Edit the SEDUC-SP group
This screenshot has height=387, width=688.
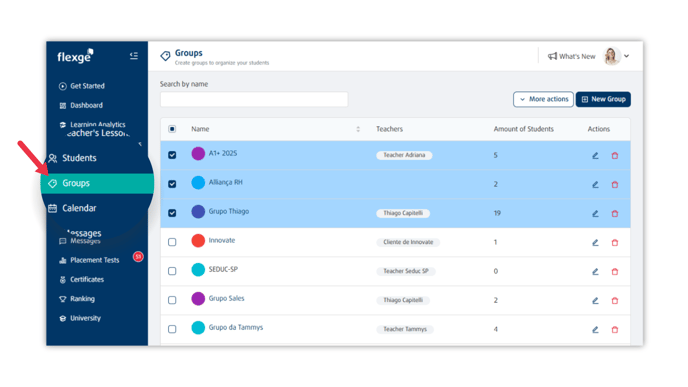(x=595, y=271)
